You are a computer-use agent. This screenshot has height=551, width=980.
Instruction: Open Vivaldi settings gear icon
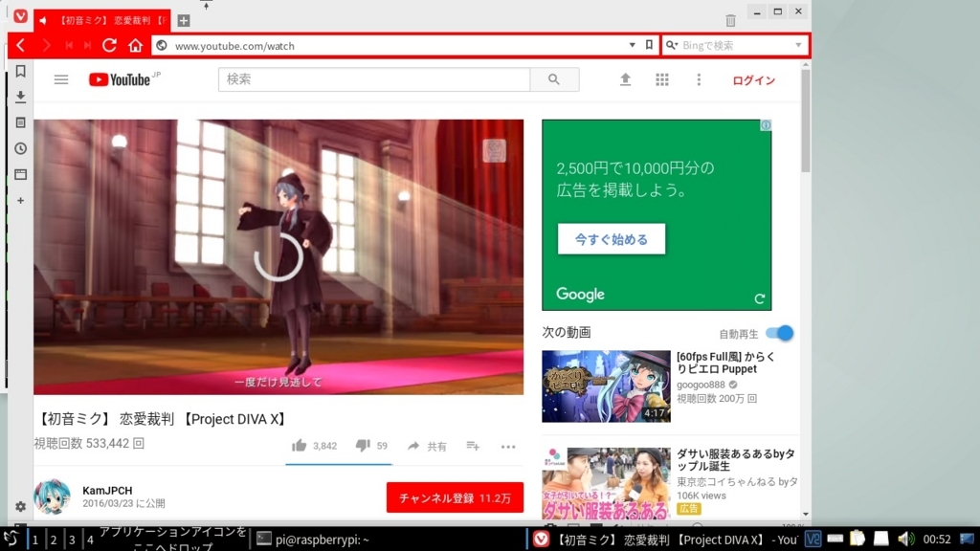[x=21, y=507]
